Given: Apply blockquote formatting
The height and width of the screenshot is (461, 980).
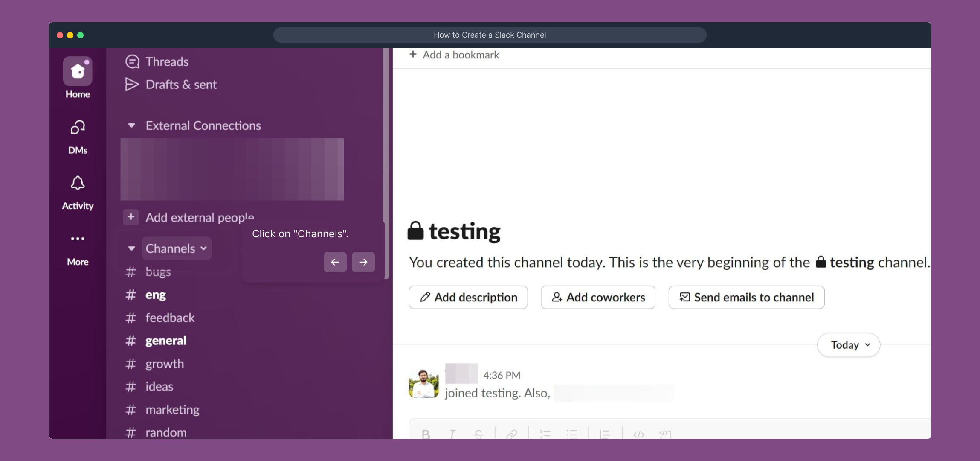Looking at the screenshot, I should click(x=606, y=433).
